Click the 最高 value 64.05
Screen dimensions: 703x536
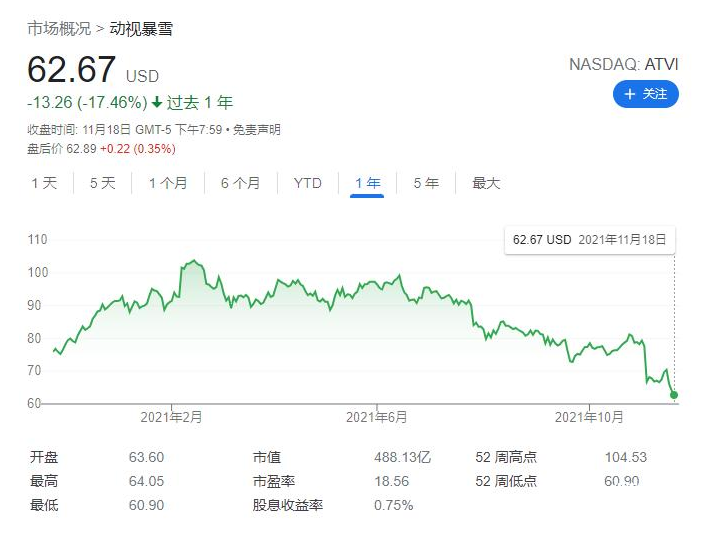[x=146, y=481]
